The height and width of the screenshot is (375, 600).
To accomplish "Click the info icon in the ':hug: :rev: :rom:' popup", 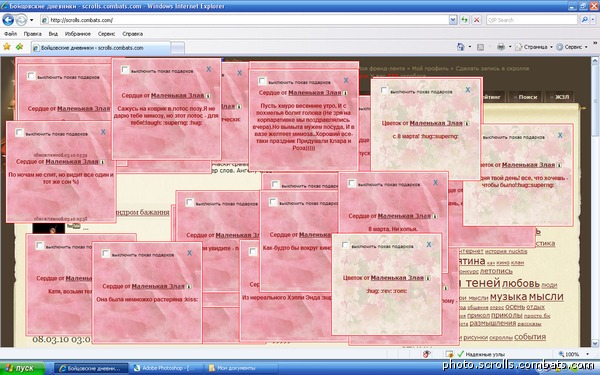I will tap(428, 278).
